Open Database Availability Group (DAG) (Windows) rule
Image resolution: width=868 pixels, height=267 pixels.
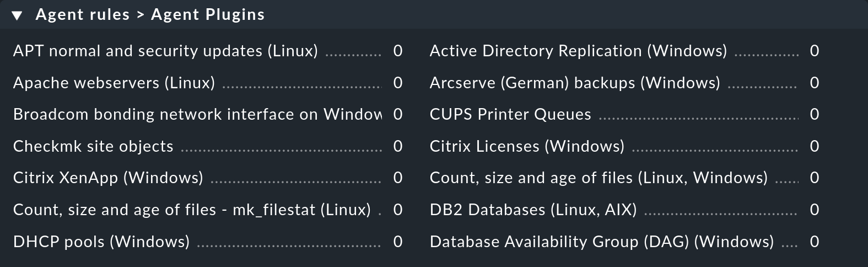tap(602, 242)
